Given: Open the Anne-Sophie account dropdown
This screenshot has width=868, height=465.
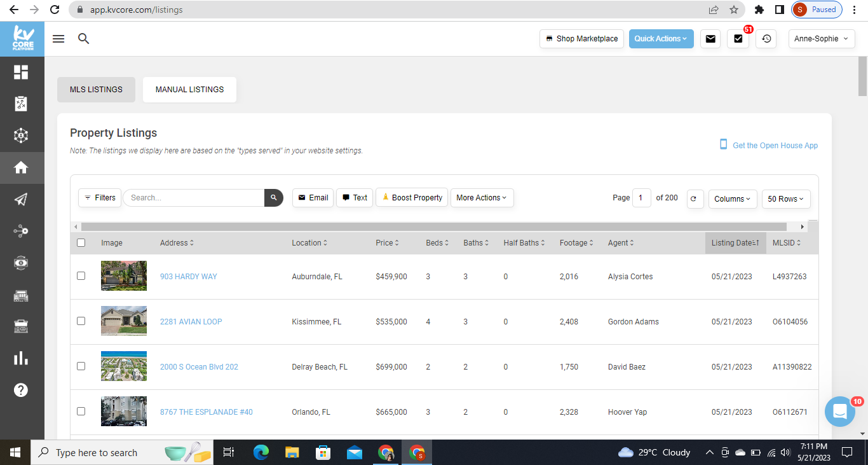Looking at the screenshot, I should pos(822,39).
